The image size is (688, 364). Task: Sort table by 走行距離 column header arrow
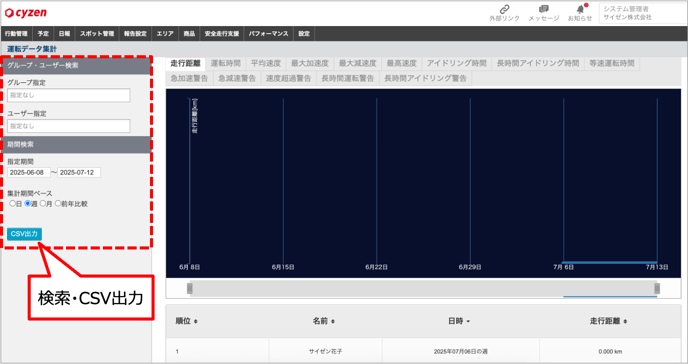tap(625, 321)
